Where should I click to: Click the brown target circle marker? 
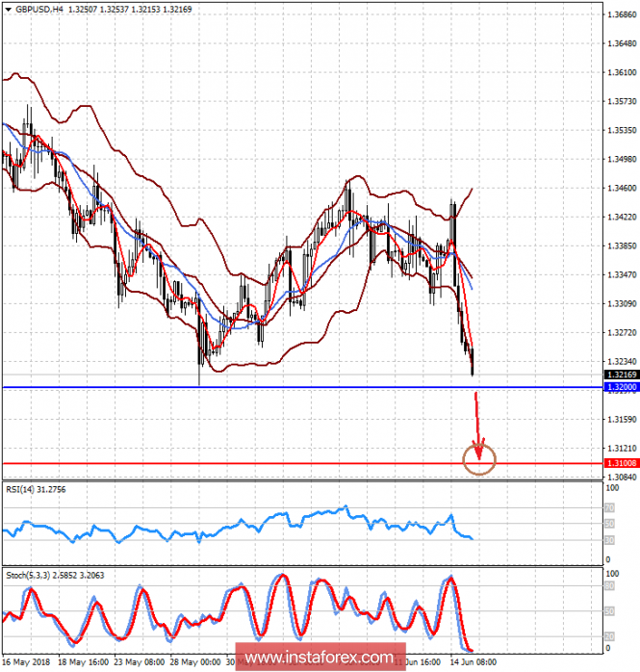(479, 459)
